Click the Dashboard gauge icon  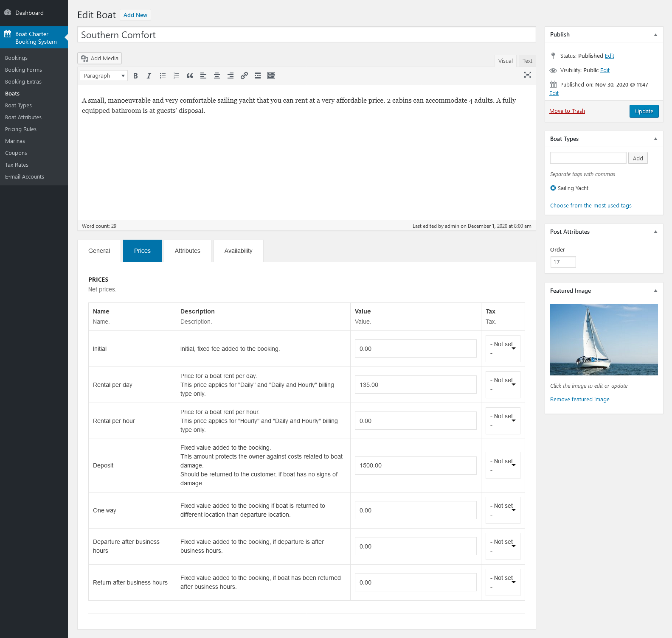(8, 12)
